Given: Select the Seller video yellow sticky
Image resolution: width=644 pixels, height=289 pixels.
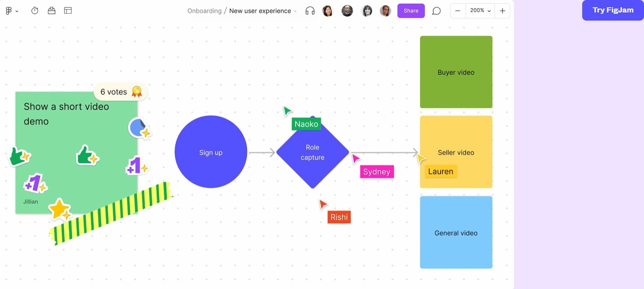Looking at the screenshot, I should (456, 152).
